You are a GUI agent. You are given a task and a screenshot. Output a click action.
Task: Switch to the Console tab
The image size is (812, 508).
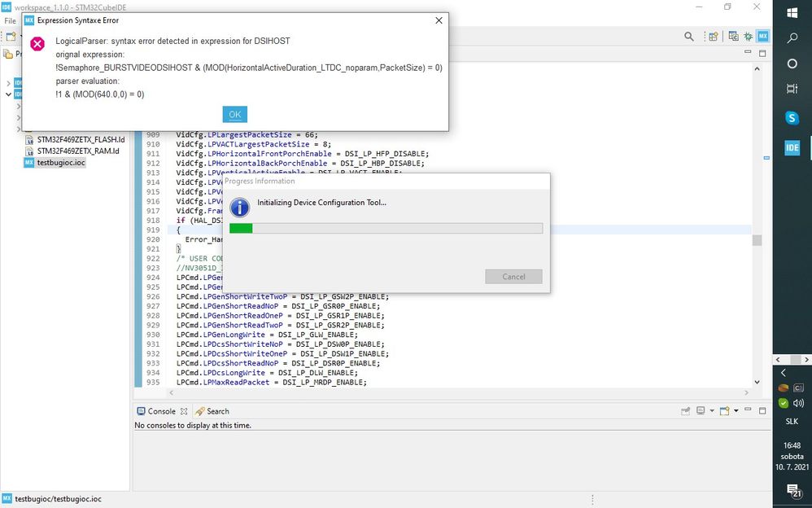tap(161, 411)
